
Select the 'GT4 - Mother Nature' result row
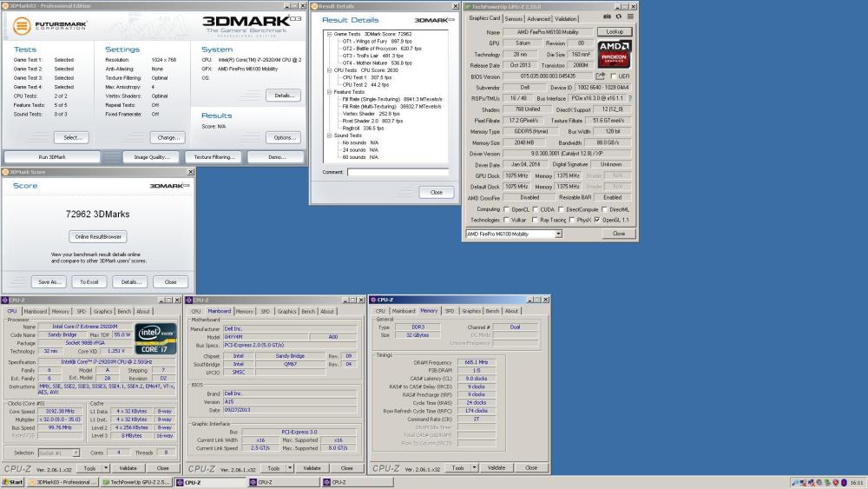click(377, 63)
